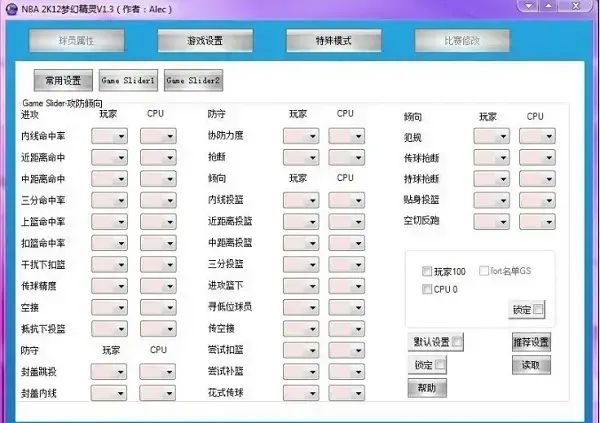Expand 玩家 dropdown in 抢断 row under 协防力度
Viewport: 600px width, 423px height.
click(x=301, y=157)
